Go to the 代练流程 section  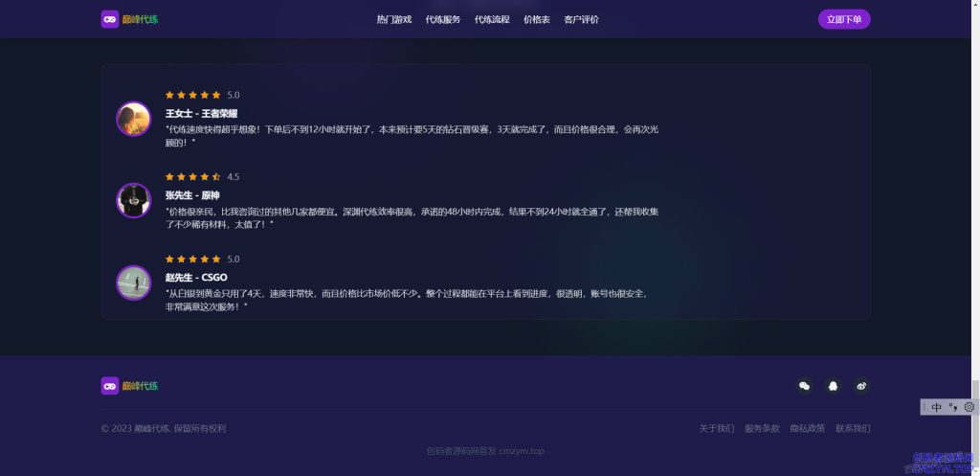[492, 19]
